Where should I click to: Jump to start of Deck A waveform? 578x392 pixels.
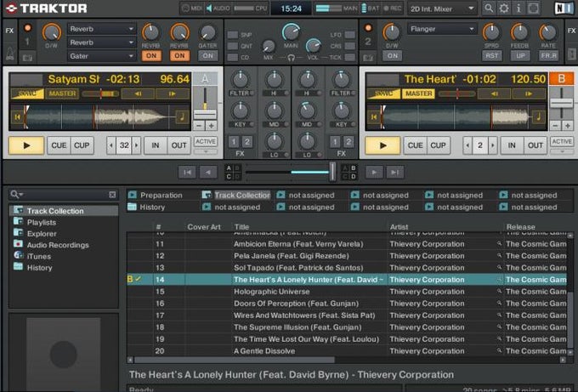point(17,117)
